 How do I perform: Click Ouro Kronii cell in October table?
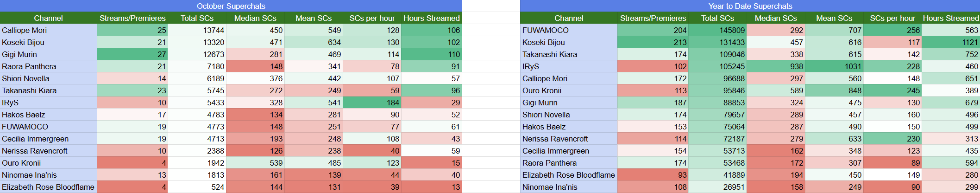pyautogui.click(x=48, y=163)
